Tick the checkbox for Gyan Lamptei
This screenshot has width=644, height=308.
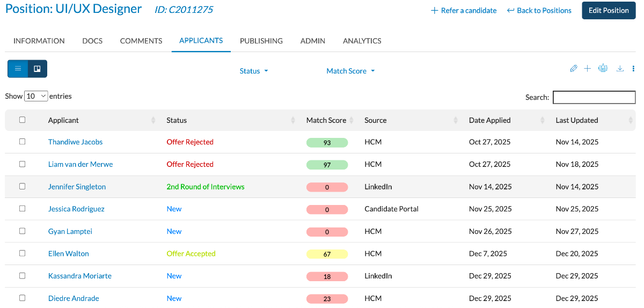(x=23, y=231)
